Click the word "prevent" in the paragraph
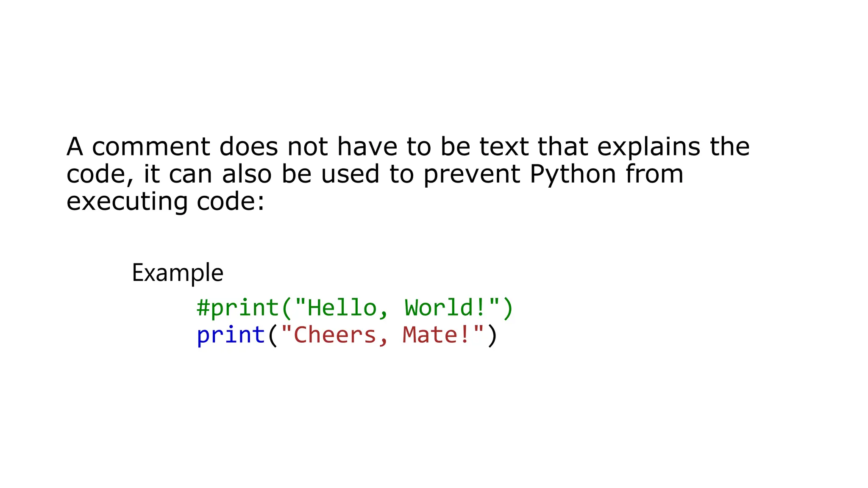This screenshot has height=488, width=868. (472, 175)
